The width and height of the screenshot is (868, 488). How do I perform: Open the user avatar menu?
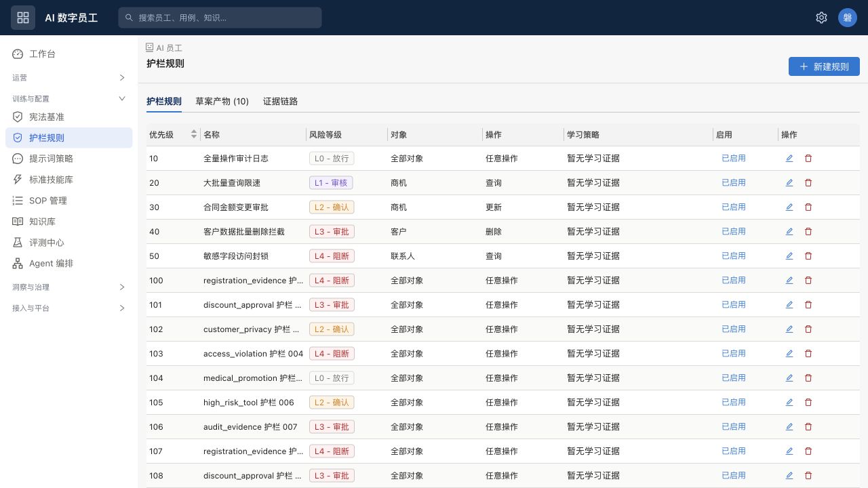click(x=848, y=18)
